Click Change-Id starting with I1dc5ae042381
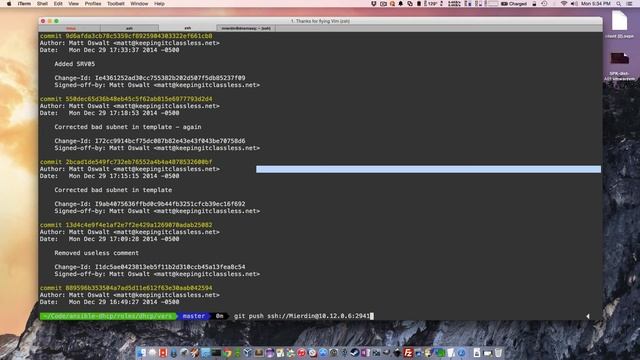This screenshot has width=640, height=360. 170,267
